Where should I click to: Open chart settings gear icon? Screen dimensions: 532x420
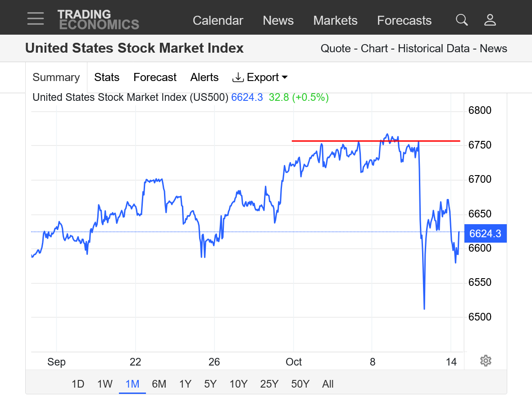(x=485, y=361)
